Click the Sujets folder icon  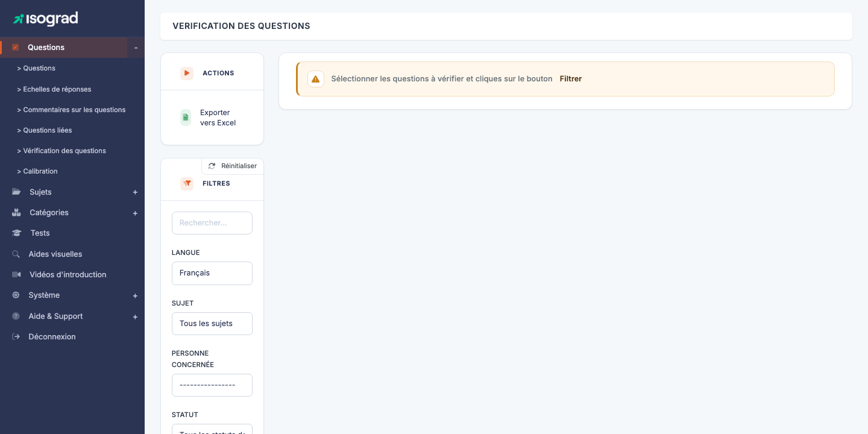(16, 192)
